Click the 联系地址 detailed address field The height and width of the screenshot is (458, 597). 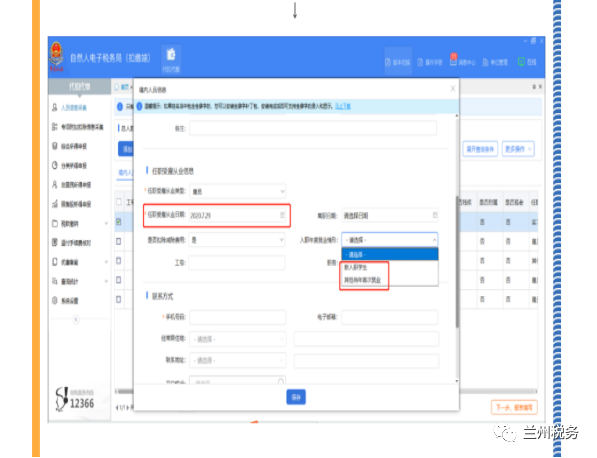[366, 360]
